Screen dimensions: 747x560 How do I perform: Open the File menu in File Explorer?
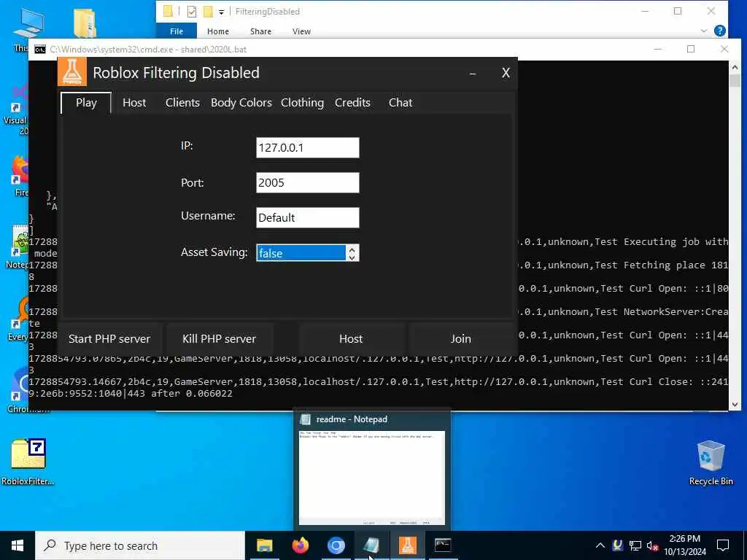177,31
